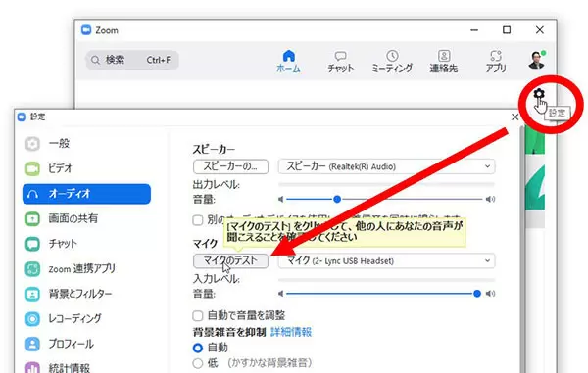Click the 一般 gear icon
The image size is (588, 373).
click(32, 144)
